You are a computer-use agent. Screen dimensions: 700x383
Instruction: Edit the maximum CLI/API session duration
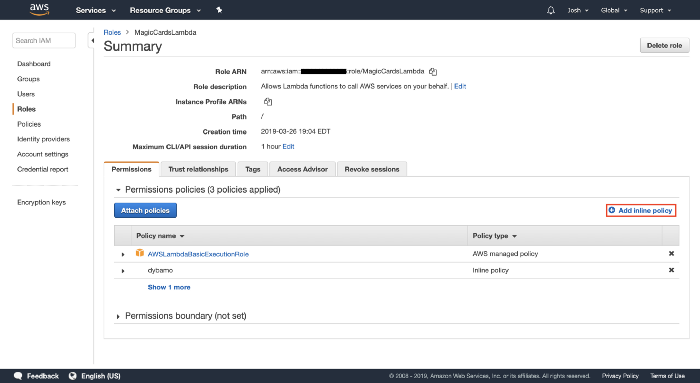tap(288, 146)
